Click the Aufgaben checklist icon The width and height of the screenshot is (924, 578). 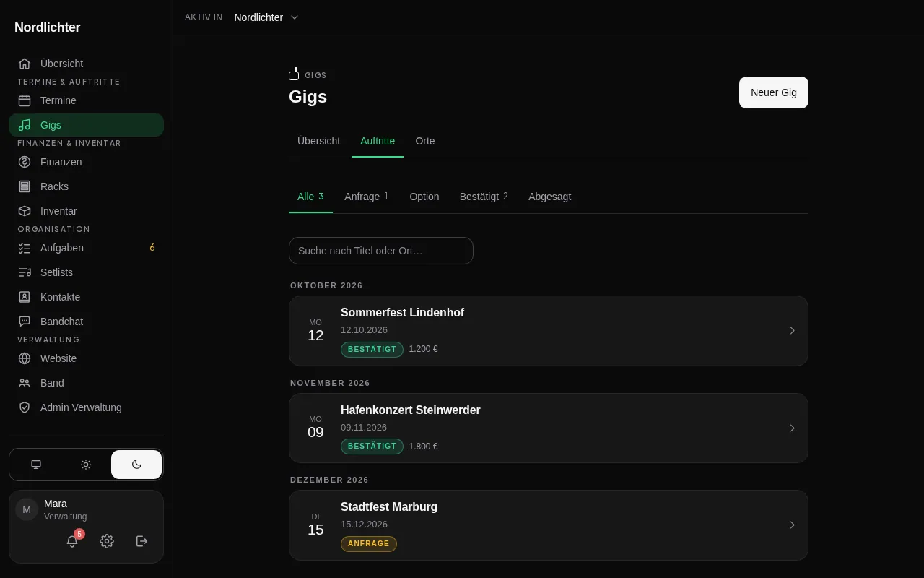tap(25, 248)
